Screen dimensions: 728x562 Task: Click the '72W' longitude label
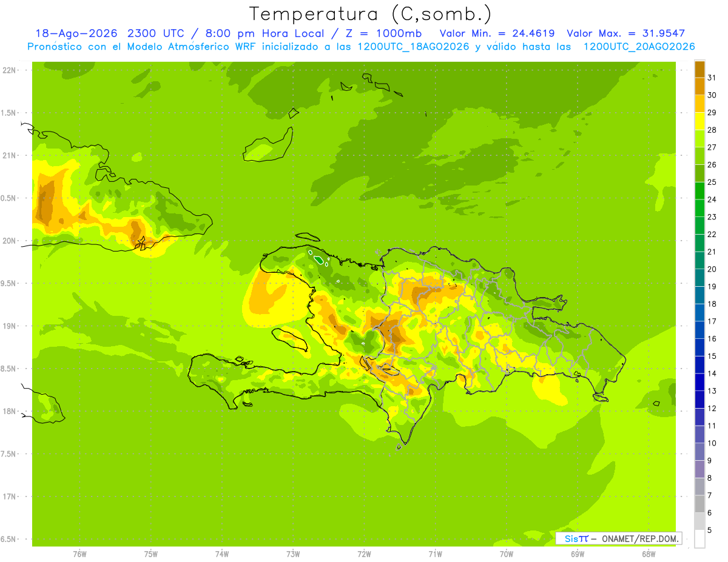(x=364, y=554)
